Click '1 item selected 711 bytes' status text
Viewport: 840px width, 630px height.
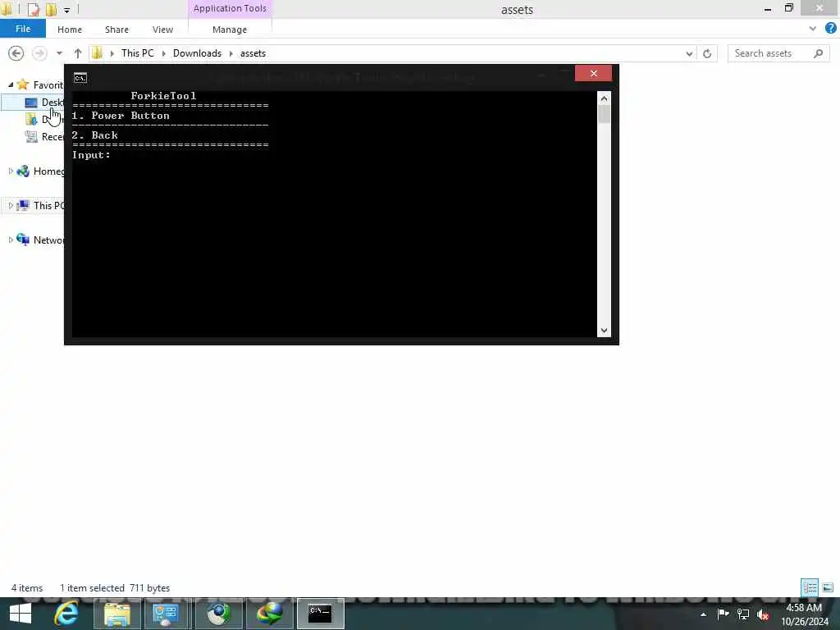coord(115,588)
